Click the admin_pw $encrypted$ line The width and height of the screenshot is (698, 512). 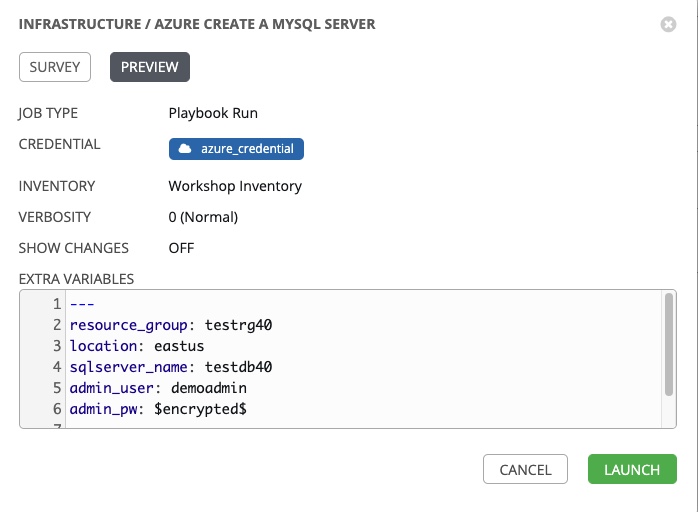click(158, 409)
